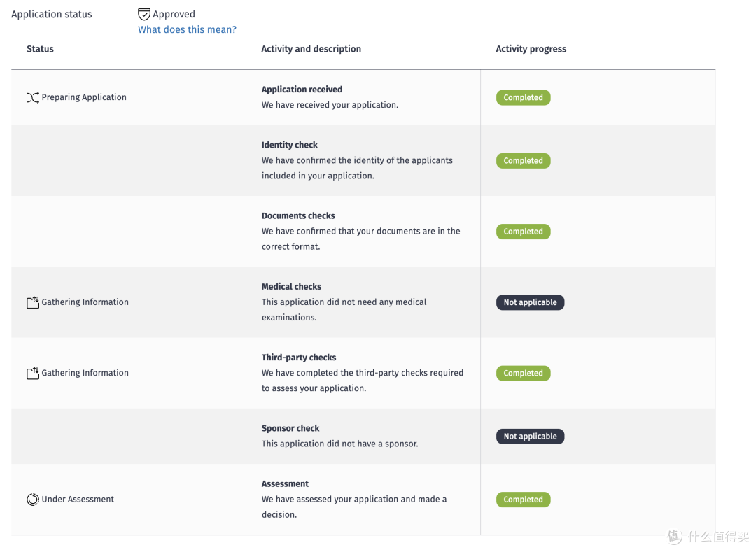The image size is (756, 552).
Task: Click the Approved shield checkmark icon
Action: pyautogui.click(x=143, y=15)
